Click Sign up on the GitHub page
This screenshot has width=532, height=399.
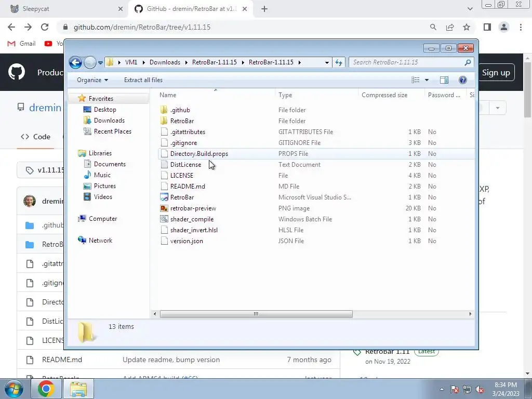(496, 73)
